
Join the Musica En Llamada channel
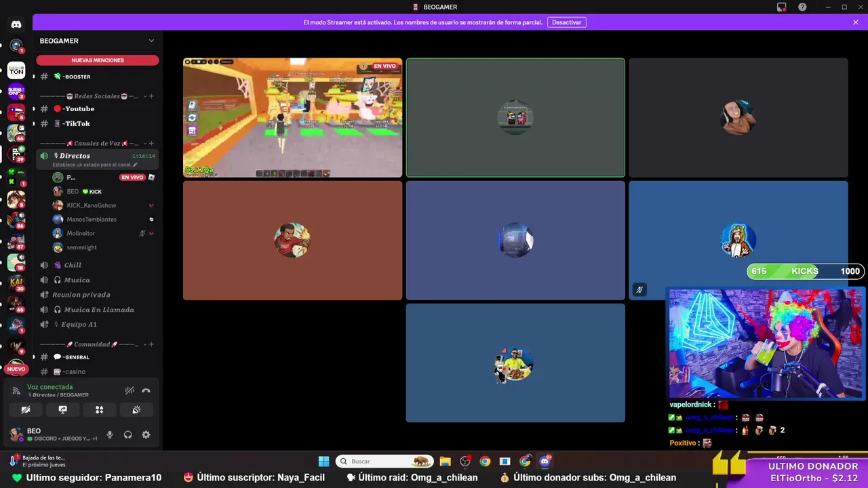tap(98, 310)
